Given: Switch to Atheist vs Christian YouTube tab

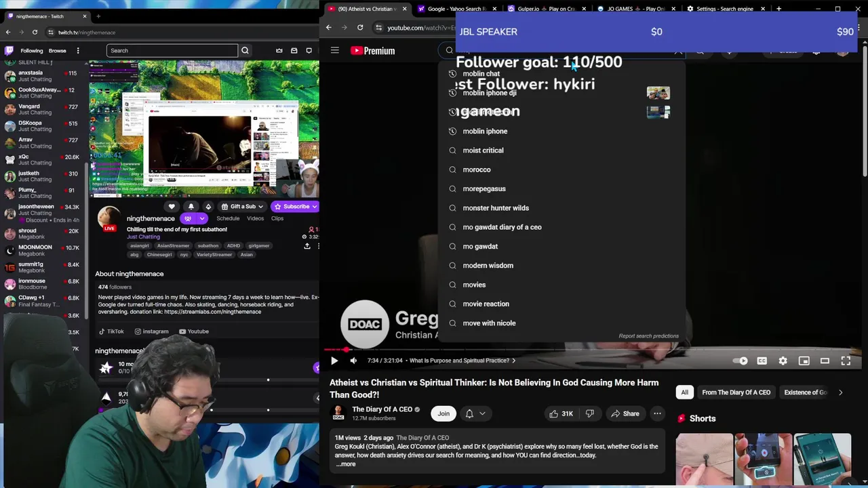Looking at the screenshot, I should (x=366, y=9).
